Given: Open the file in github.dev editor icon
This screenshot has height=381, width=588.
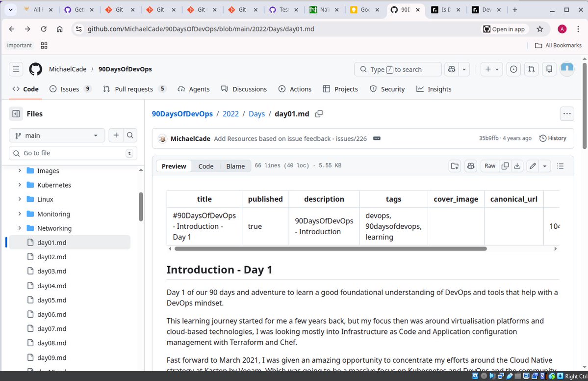Looking at the screenshot, I should (x=455, y=166).
